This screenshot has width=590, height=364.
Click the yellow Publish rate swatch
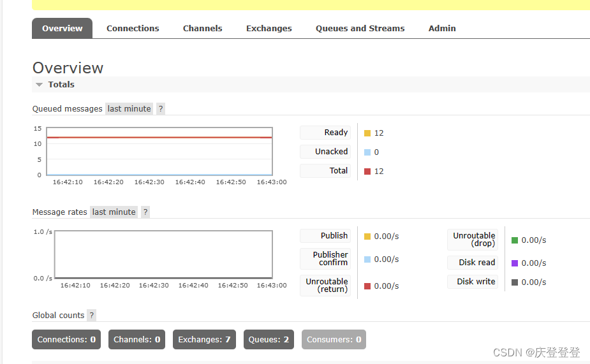pyautogui.click(x=367, y=237)
